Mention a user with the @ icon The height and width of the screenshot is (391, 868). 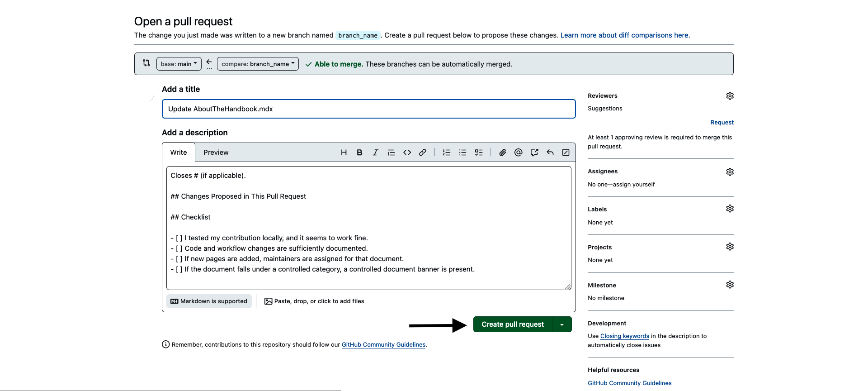tap(518, 153)
